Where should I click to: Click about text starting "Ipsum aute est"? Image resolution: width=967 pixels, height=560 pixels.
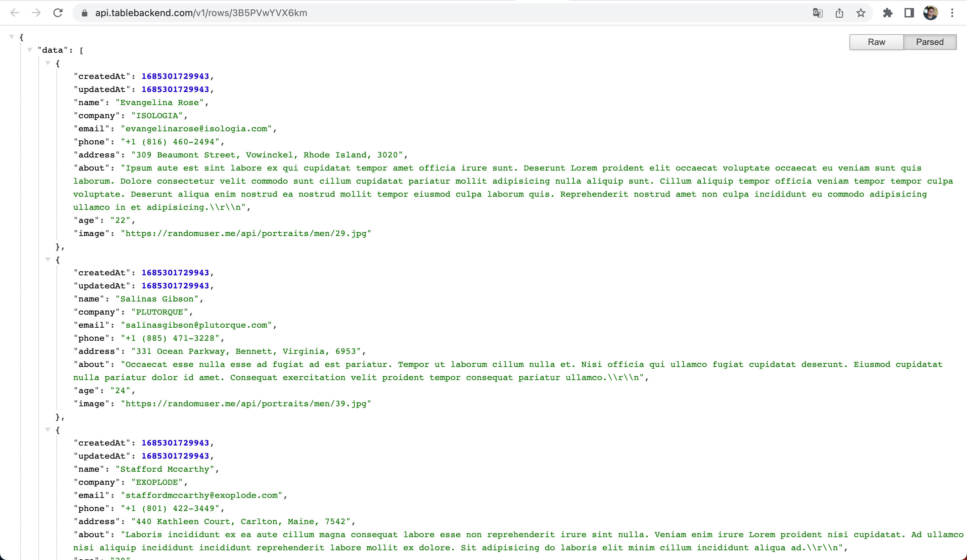[513, 188]
